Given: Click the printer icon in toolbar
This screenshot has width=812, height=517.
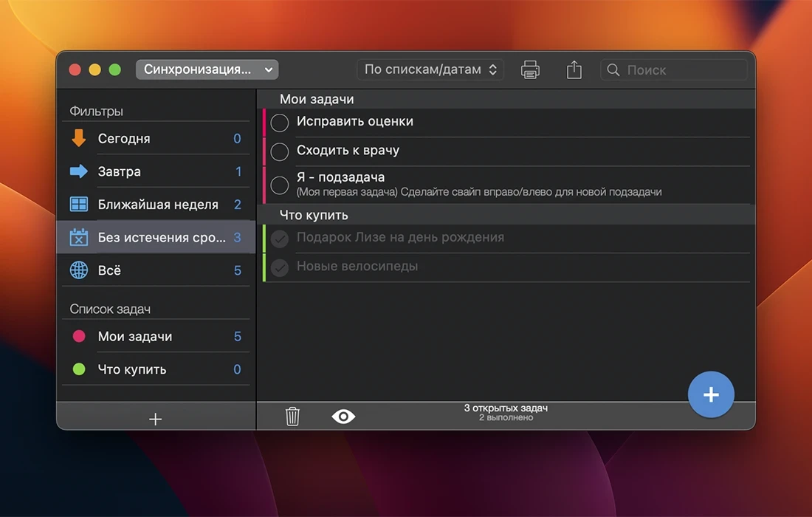Looking at the screenshot, I should point(530,70).
